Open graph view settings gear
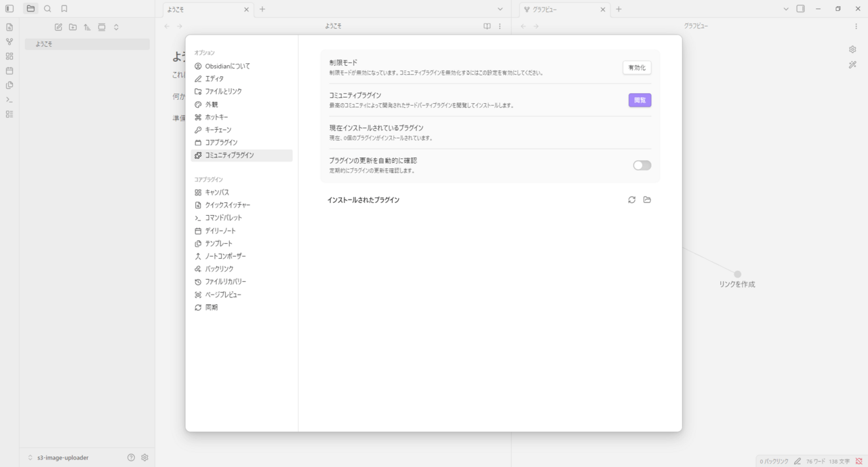The width and height of the screenshot is (868, 467). [x=853, y=50]
